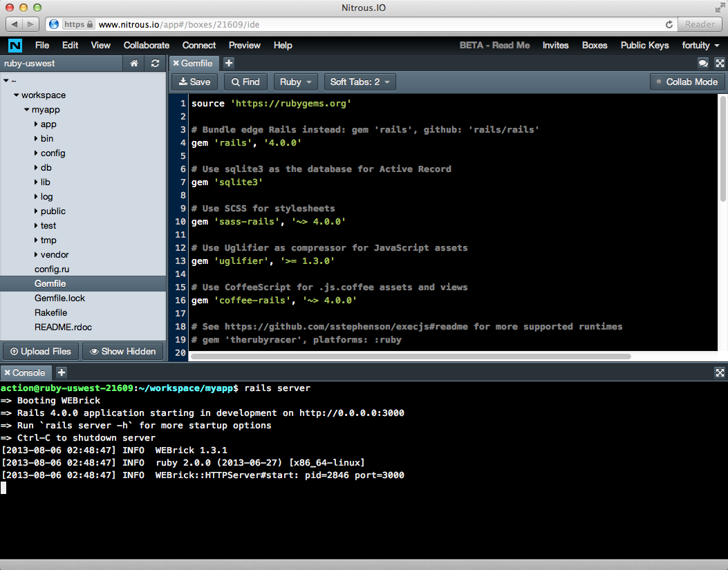
Task: Maximize the Console panel
Action: pos(720,372)
